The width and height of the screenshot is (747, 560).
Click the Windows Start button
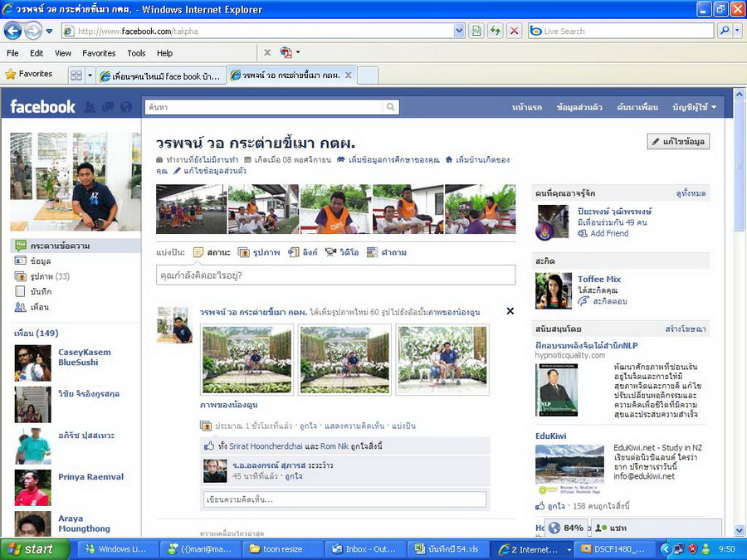point(30,549)
